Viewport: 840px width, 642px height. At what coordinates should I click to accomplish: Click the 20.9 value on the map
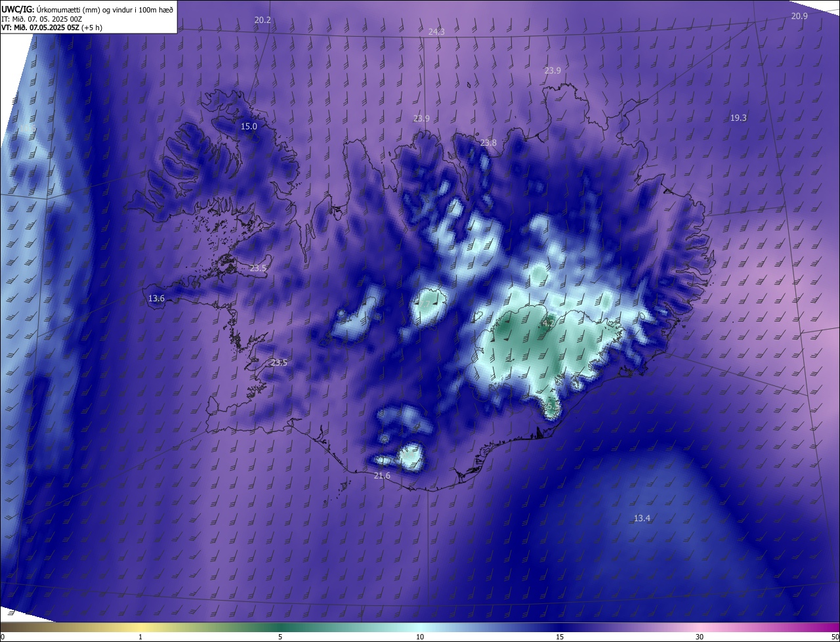tap(799, 16)
